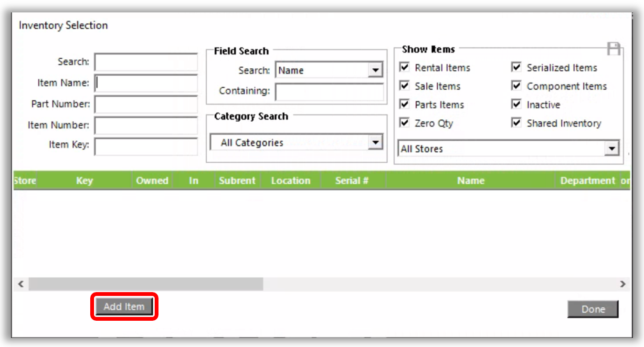Click the save settings floppy disk icon
This screenshot has width=644, height=347.
click(613, 49)
